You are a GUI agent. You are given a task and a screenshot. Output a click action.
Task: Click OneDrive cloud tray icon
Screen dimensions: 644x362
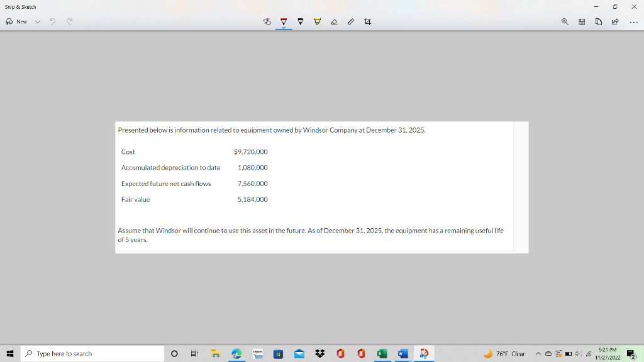click(548, 353)
